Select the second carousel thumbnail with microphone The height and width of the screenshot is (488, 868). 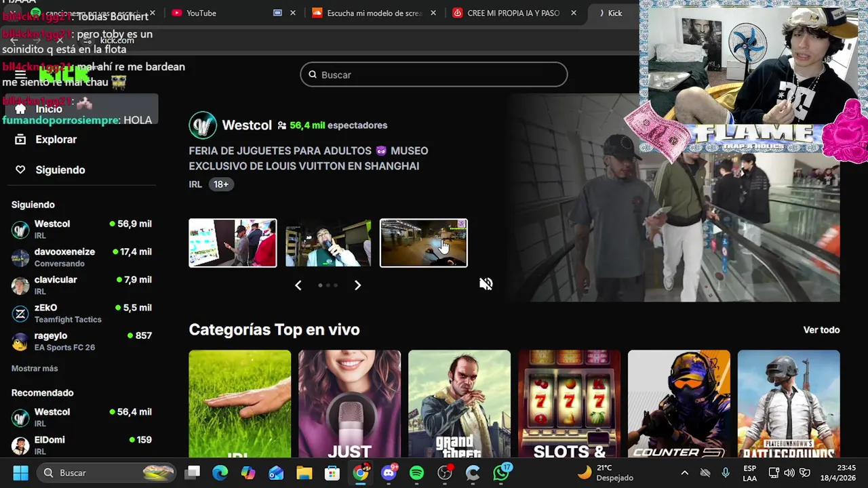[328, 243]
